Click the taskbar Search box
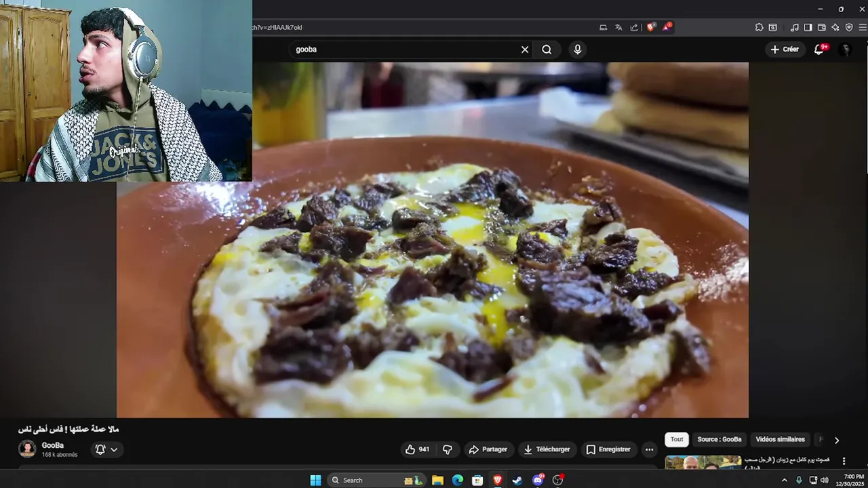 click(377, 480)
